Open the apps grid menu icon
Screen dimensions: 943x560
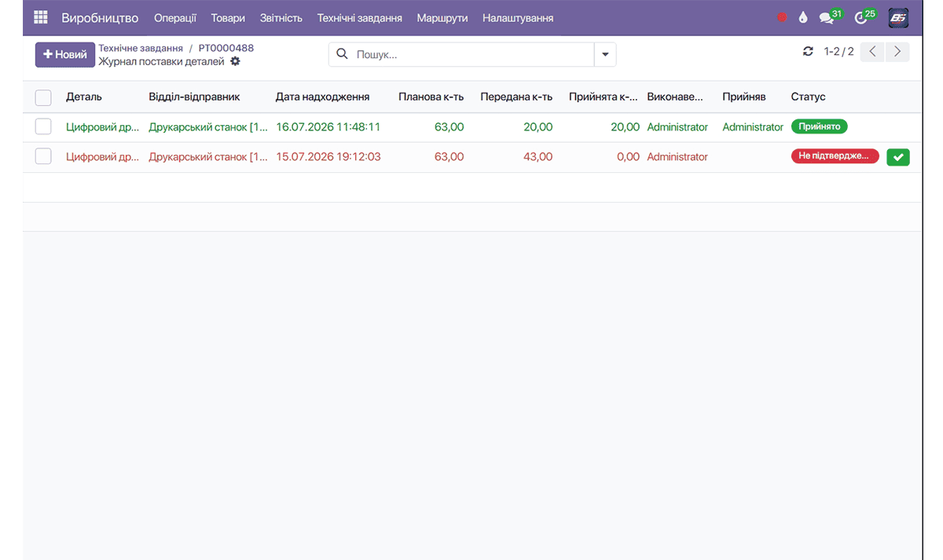41,17
